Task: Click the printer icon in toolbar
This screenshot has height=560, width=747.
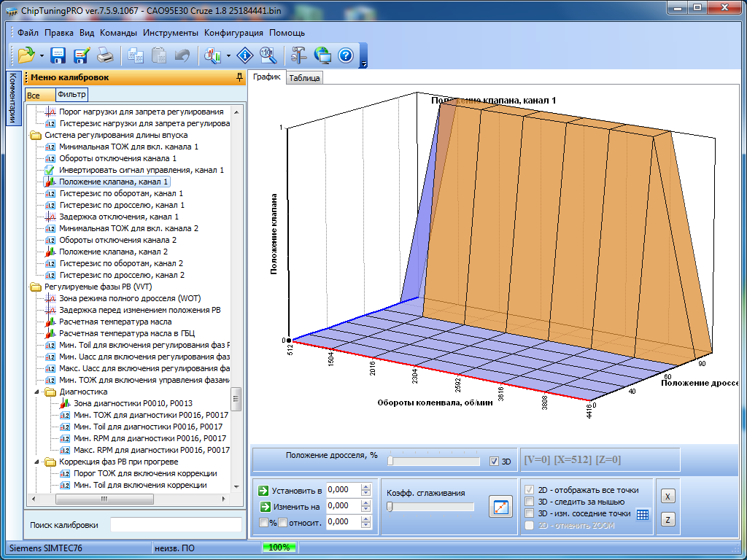Action: tap(105, 55)
